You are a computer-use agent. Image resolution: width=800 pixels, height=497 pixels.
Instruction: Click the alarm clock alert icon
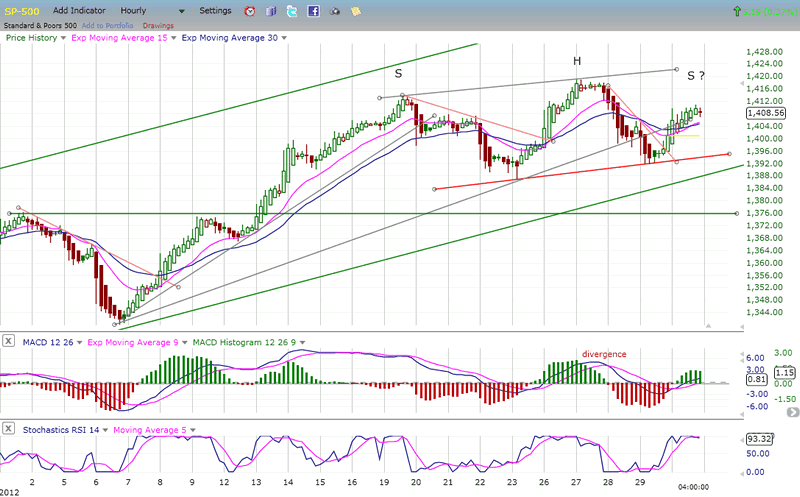pyautogui.click(x=249, y=11)
